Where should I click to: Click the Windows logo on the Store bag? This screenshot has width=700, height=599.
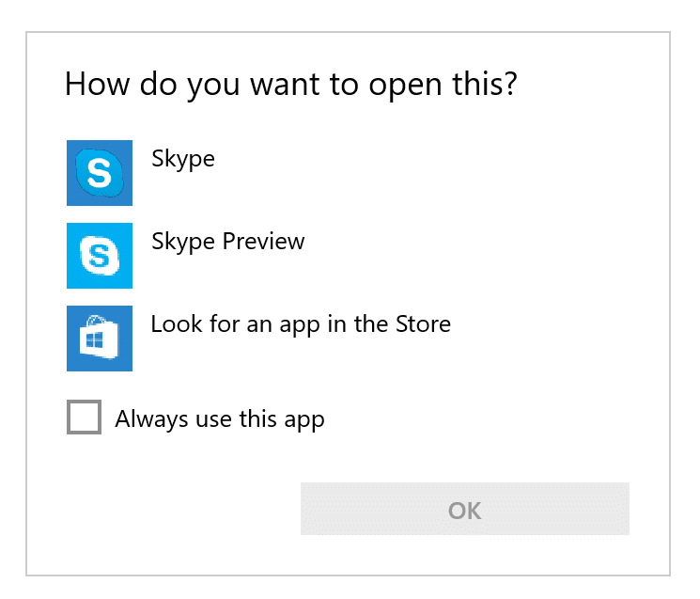(94, 341)
